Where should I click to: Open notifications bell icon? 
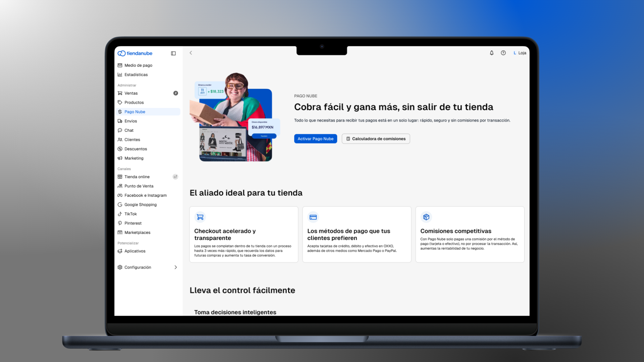tap(492, 53)
